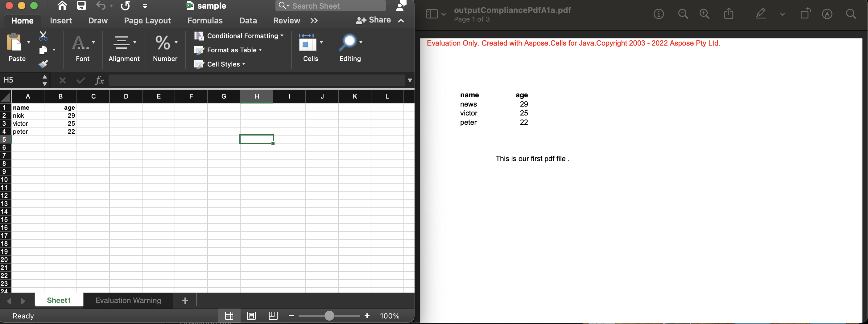Click the Cells icon in the ribbon
868x324 pixels.
pyautogui.click(x=308, y=44)
